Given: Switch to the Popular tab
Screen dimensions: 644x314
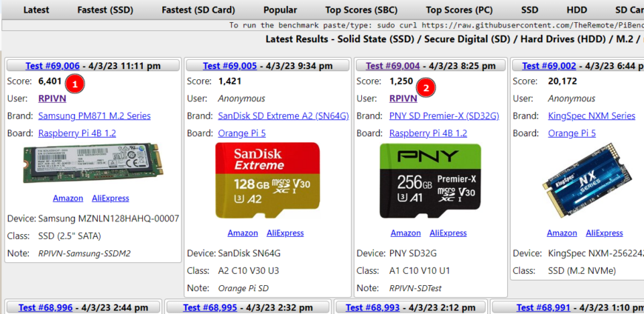Looking at the screenshot, I should point(280,10).
